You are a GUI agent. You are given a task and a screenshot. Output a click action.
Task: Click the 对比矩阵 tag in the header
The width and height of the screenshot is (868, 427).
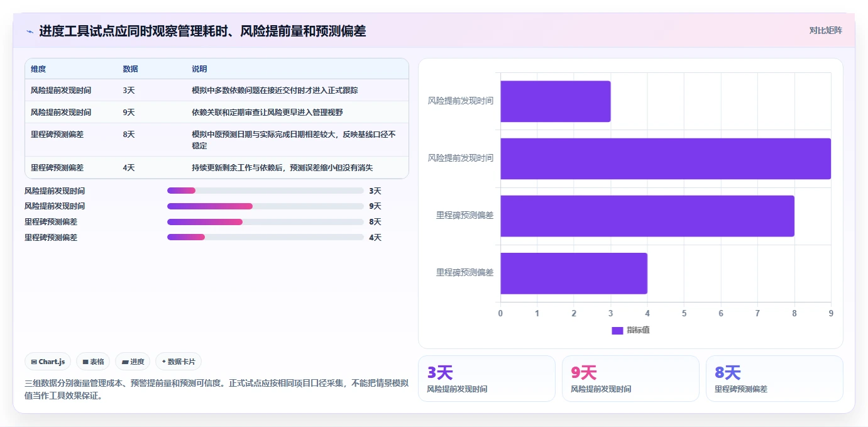tap(825, 30)
